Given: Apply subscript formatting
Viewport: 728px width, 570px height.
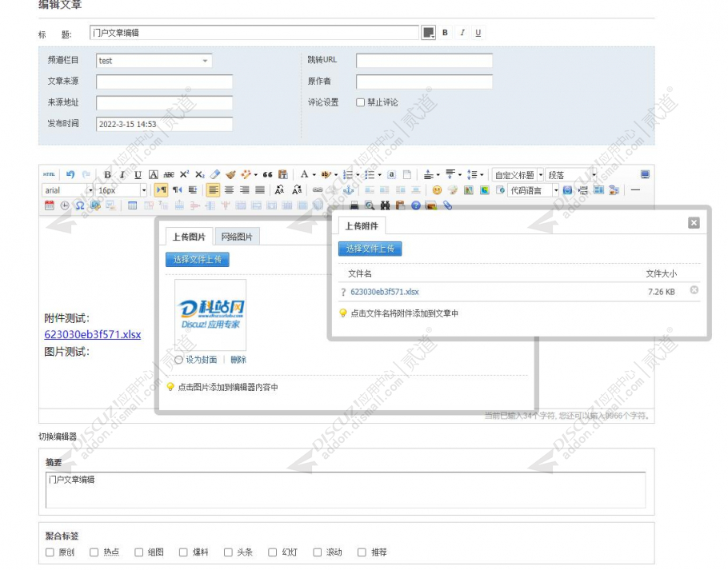Looking at the screenshot, I should pos(200,174).
